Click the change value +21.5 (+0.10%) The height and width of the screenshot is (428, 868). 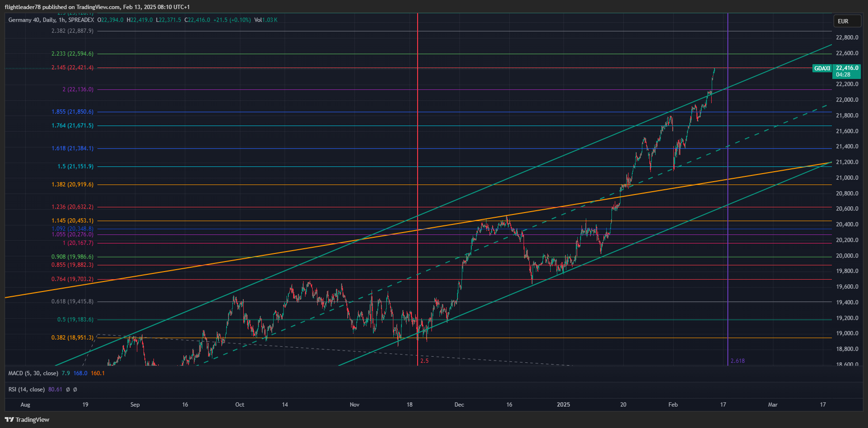[232, 20]
